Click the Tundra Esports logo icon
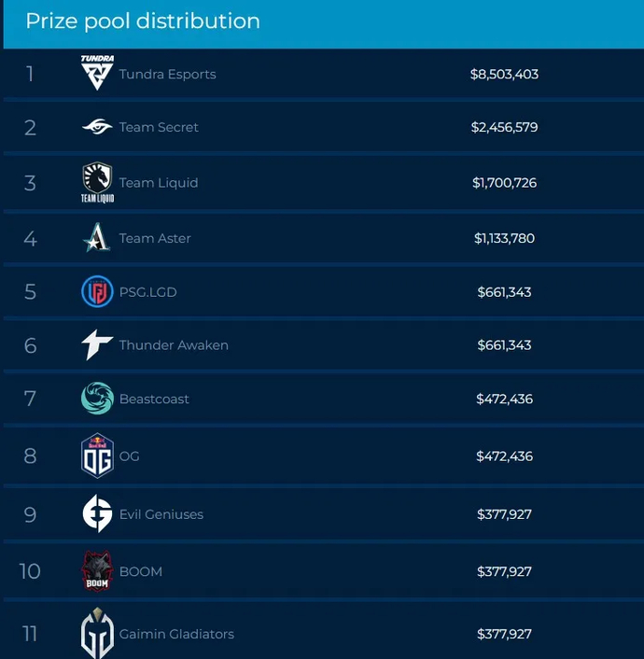 [x=97, y=73]
